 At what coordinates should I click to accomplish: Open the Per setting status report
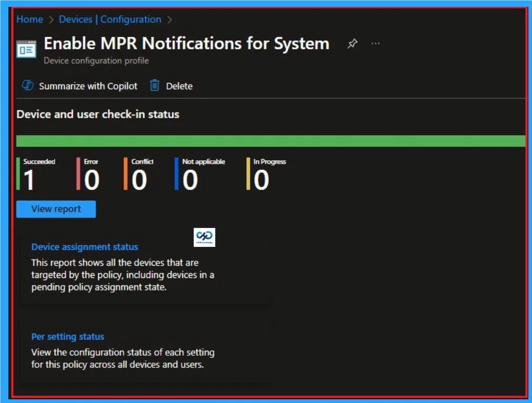[67, 336]
